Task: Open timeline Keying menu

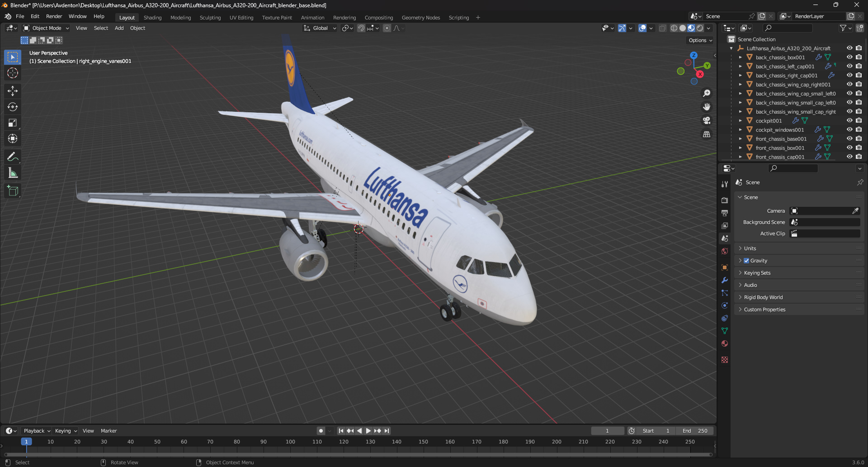Action: tap(66, 431)
